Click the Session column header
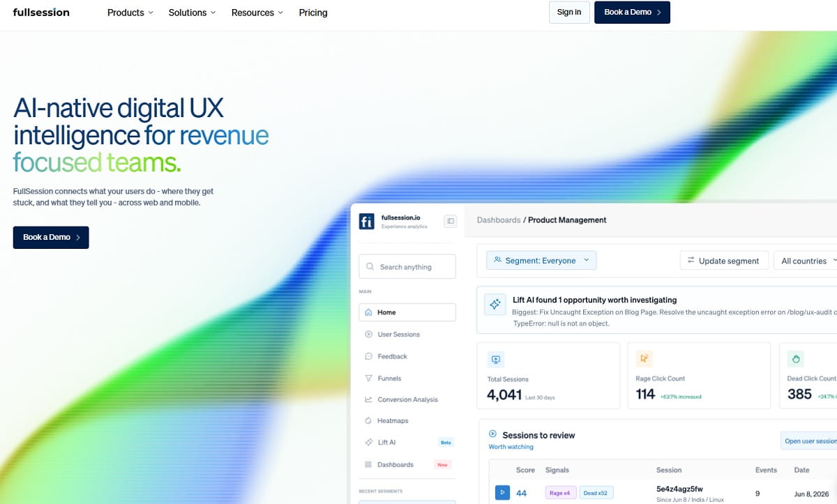This screenshot has width=837, height=504. (669, 470)
